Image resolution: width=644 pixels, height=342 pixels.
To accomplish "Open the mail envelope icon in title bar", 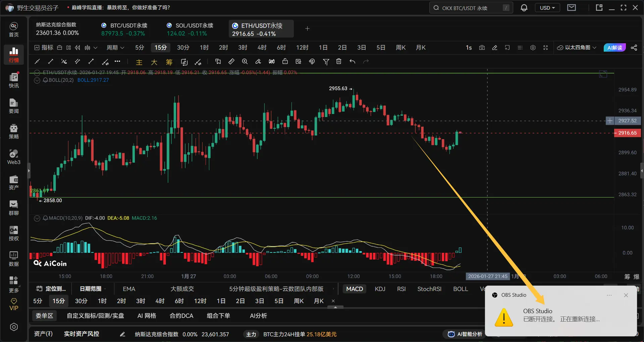I will tap(572, 7).
